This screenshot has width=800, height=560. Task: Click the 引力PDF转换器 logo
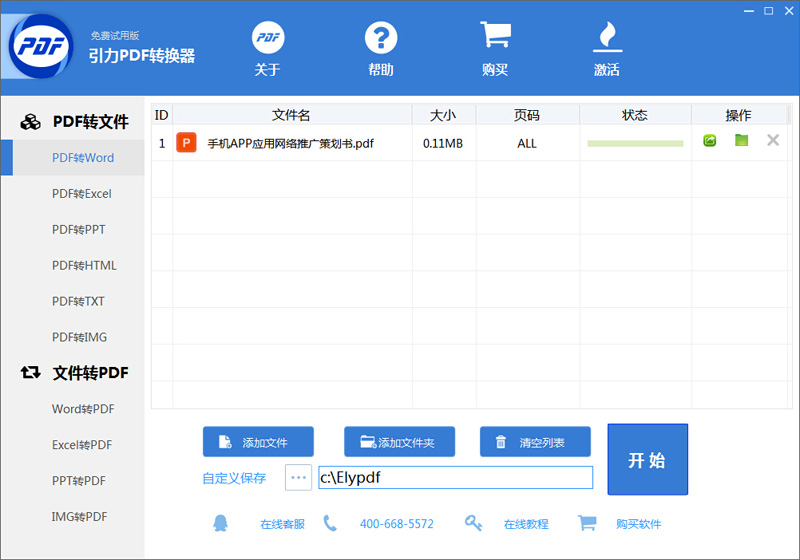click(x=41, y=46)
